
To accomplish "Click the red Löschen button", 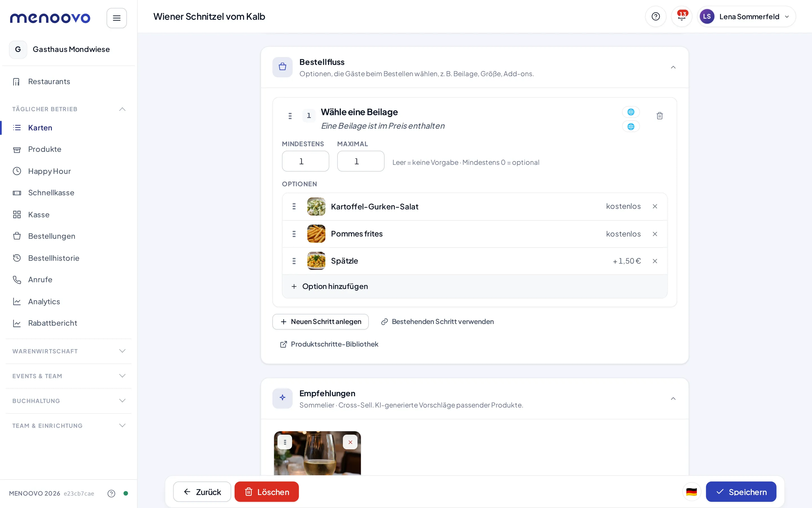I will click(x=266, y=492).
